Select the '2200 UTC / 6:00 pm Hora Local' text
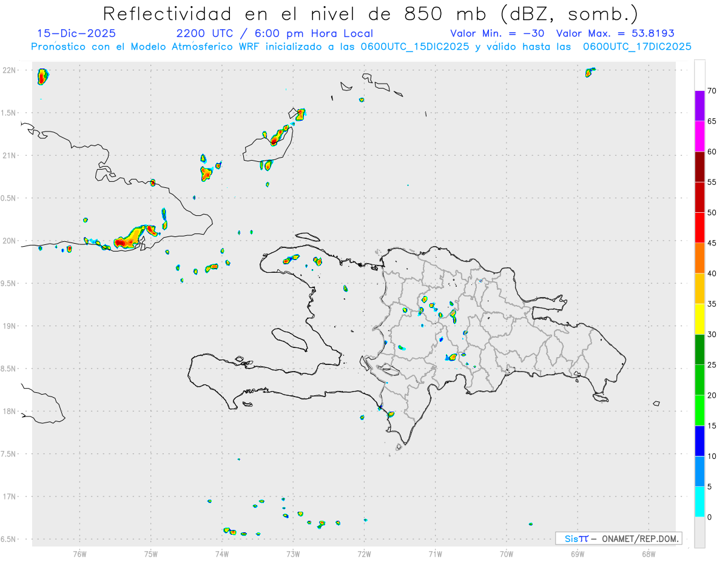 [x=275, y=33]
